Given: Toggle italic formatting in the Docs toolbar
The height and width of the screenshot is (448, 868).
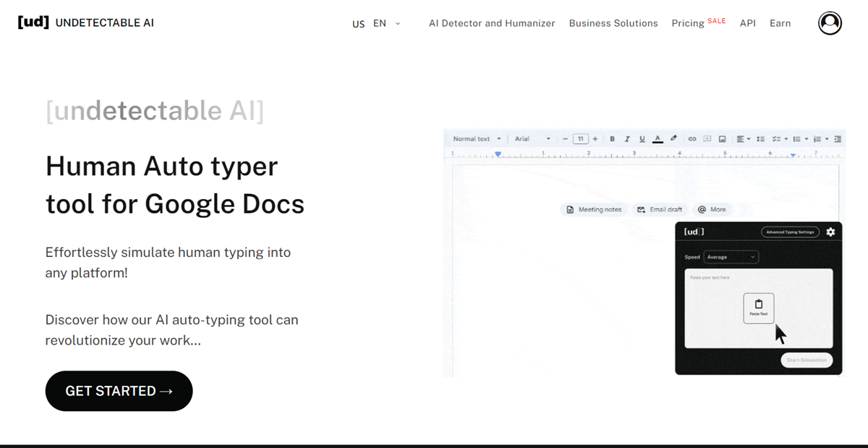Looking at the screenshot, I should (x=626, y=139).
